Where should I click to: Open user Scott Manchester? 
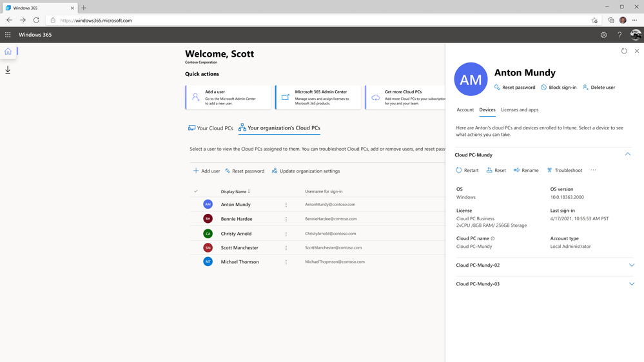(x=239, y=247)
